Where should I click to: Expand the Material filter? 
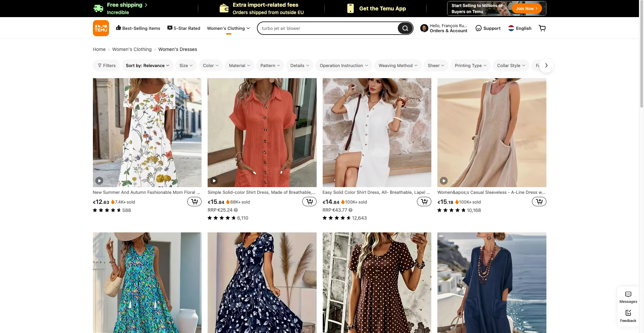[239, 65]
